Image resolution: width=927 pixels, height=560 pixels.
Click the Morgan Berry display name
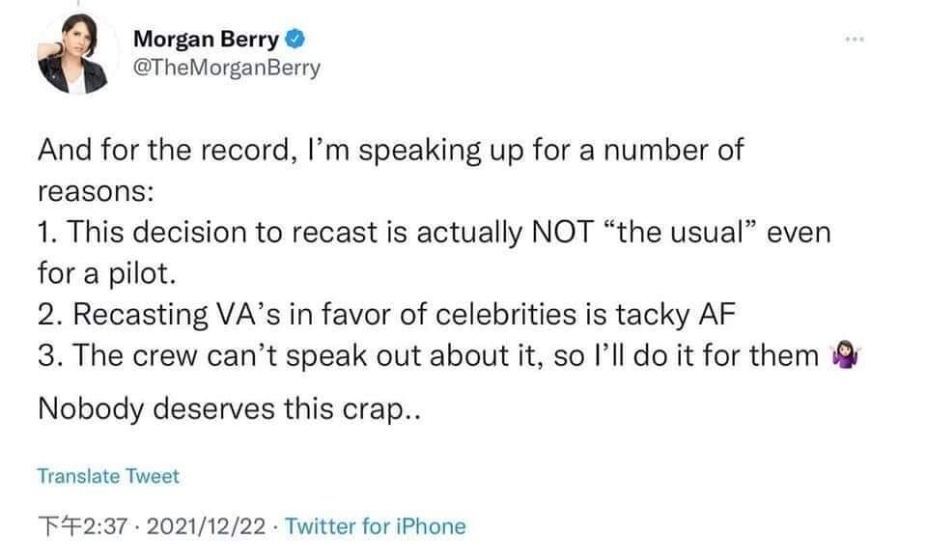[x=206, y=39]
